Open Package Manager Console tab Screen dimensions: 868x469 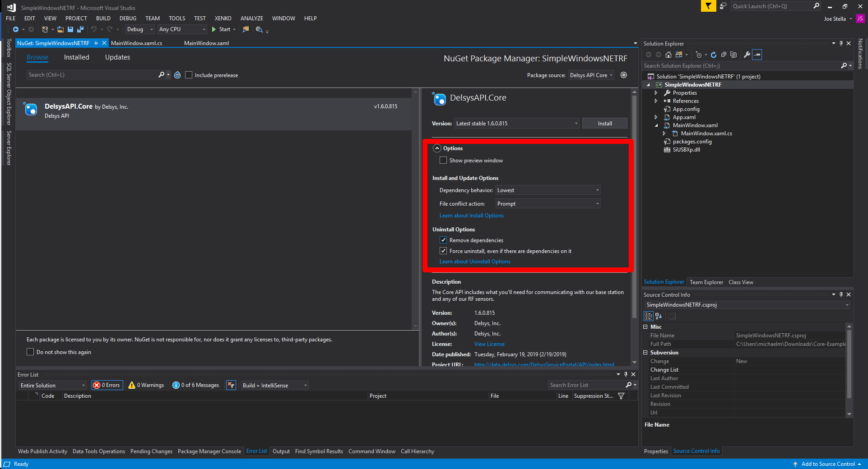tap(209, 451)
